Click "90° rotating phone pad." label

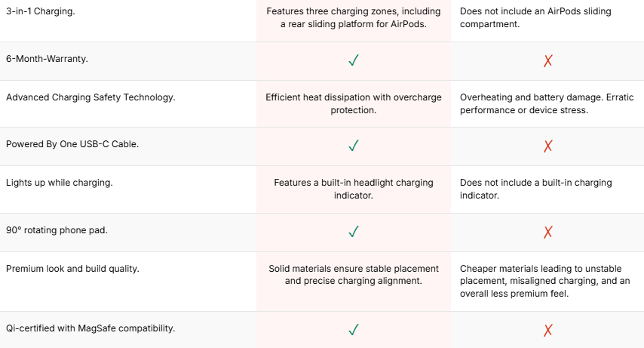57,229
